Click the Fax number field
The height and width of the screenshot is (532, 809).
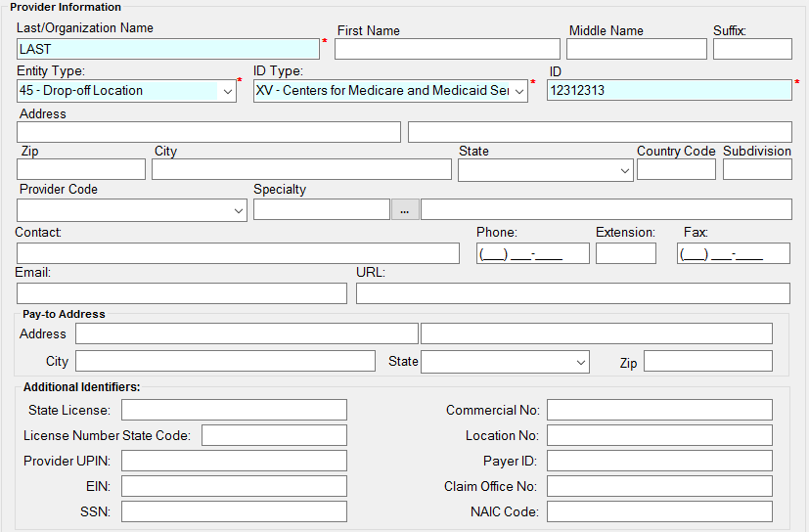click(733, 253)
